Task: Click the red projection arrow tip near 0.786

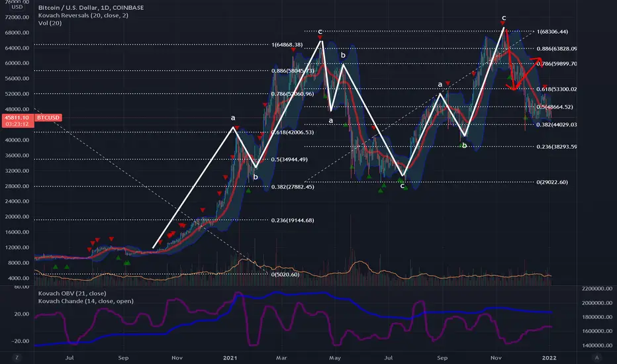Action: coord(541,61)
